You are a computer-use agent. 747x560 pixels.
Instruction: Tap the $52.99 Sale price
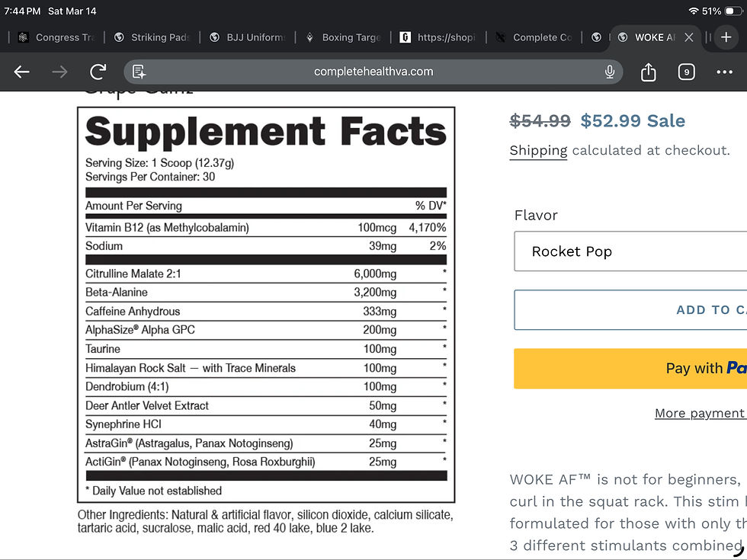(633, 121)
